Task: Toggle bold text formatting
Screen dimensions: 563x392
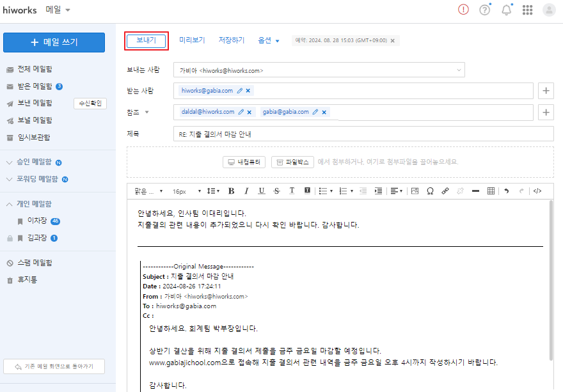Action: pyautogui.click(x=231, y=191)
